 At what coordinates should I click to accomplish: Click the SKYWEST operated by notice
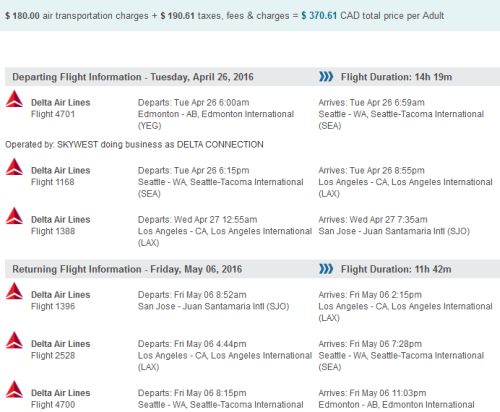[x=134, y=145]
